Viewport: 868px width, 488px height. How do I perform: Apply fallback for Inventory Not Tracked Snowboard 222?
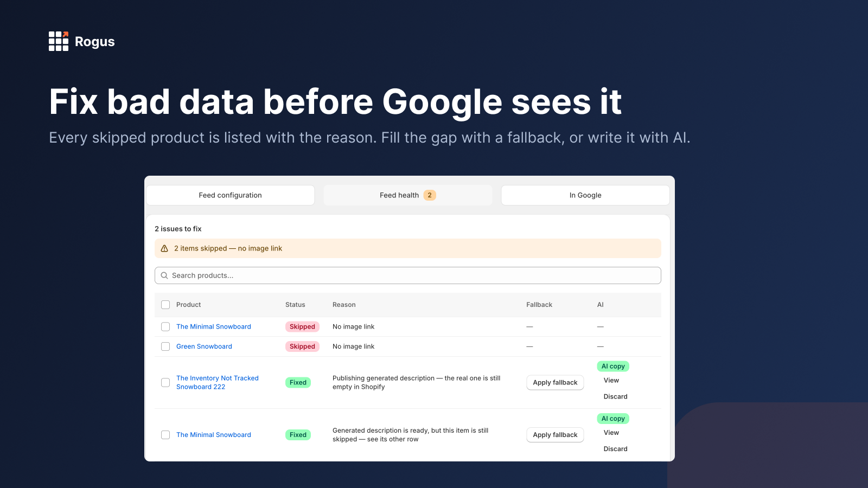555,383
